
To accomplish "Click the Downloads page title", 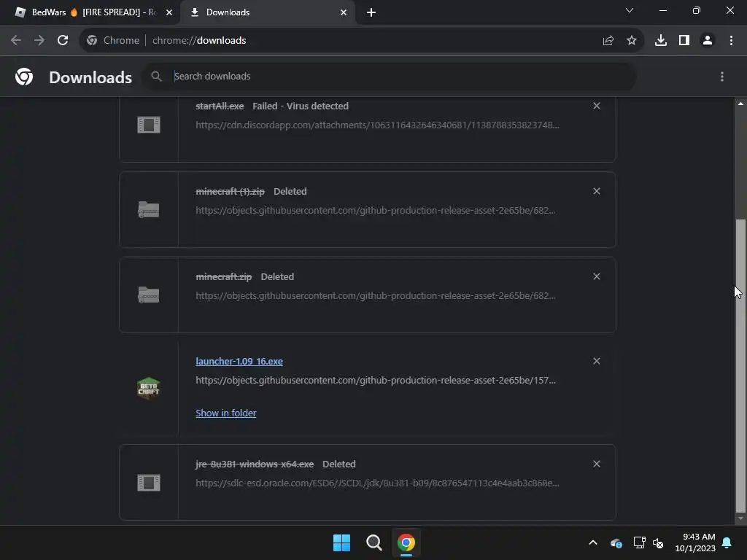I will coord(90,77).
